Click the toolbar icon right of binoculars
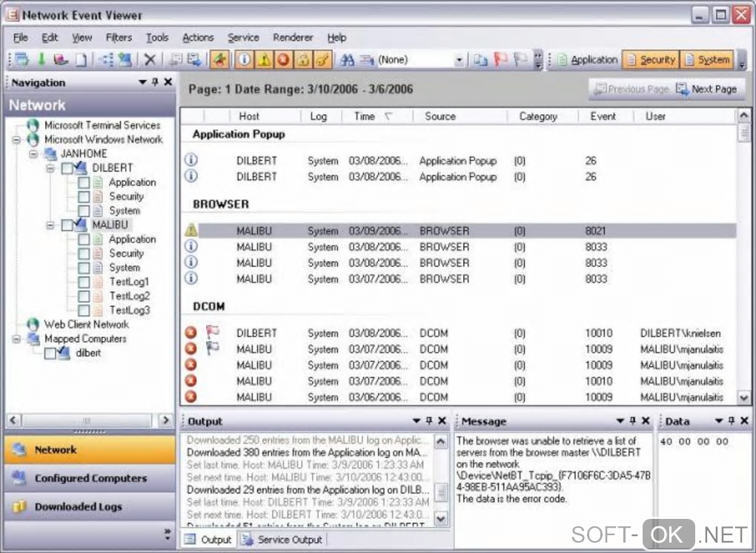The height and width of the screenshot is (553, 756). pyautogui.click(x=367, y=60)
